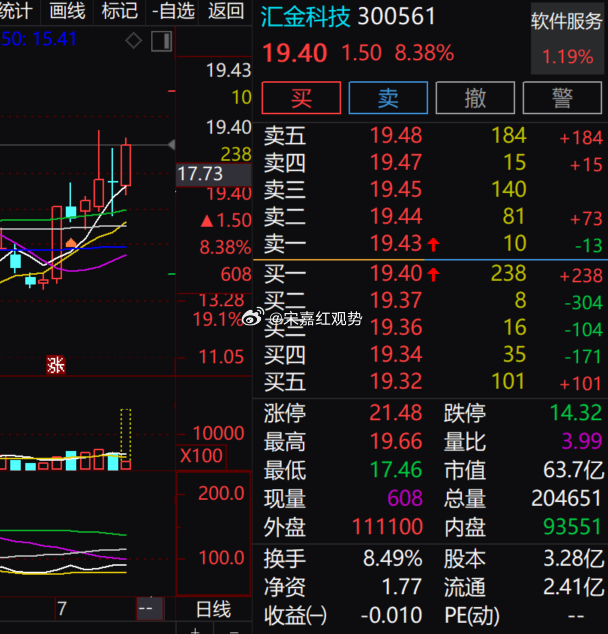Screen dimensions: 608x634
Task: Click the 10000 volume axis label
Action: pyautogui.click(x=219, y=433)
